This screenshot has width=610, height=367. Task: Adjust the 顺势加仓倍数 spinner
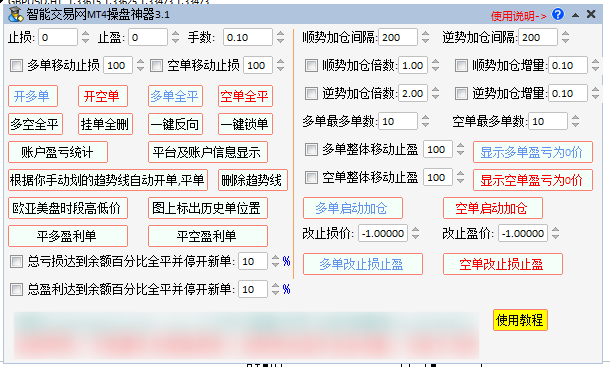coord(436,65)
